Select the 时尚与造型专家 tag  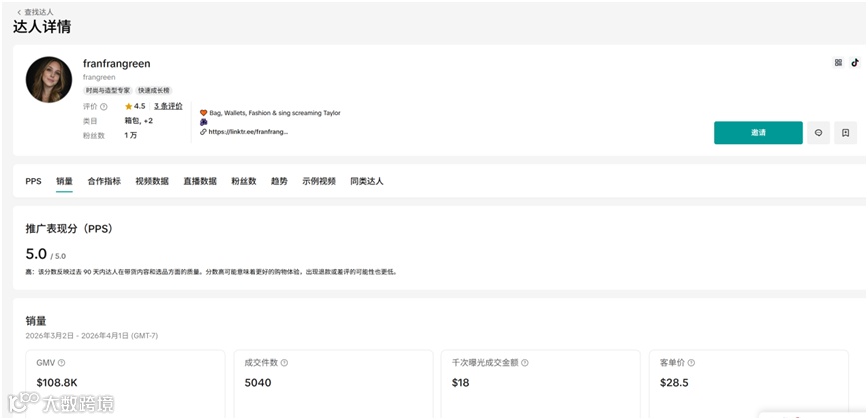pyautogui.click(x=108, y=90)
